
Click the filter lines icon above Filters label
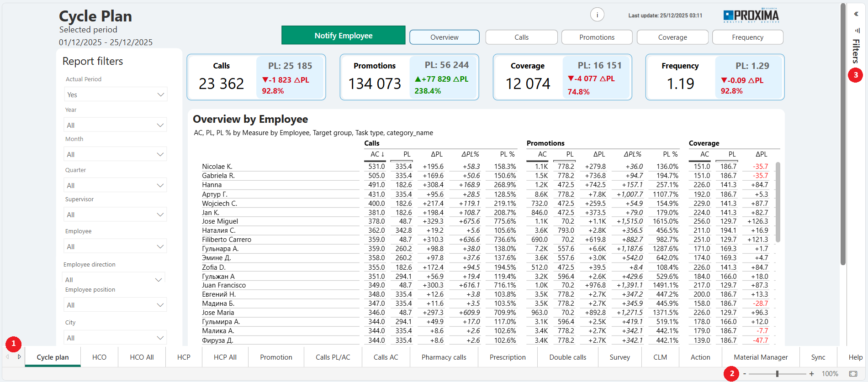click(857, 31)
